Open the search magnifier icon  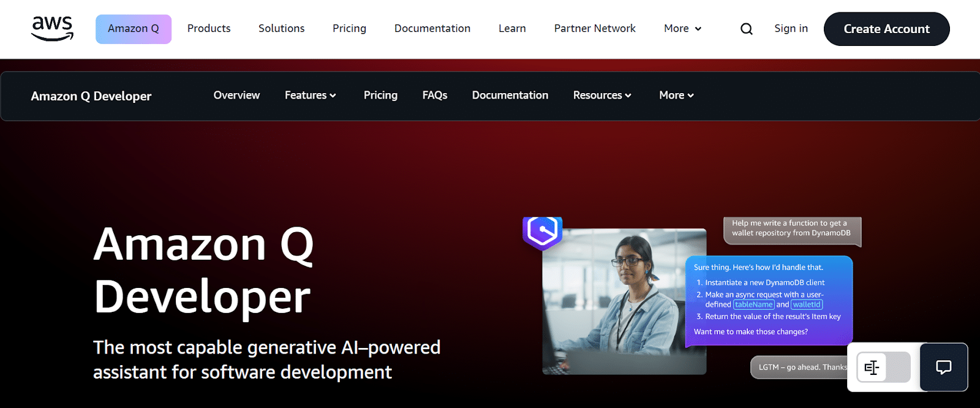click(x=746, y=29)
